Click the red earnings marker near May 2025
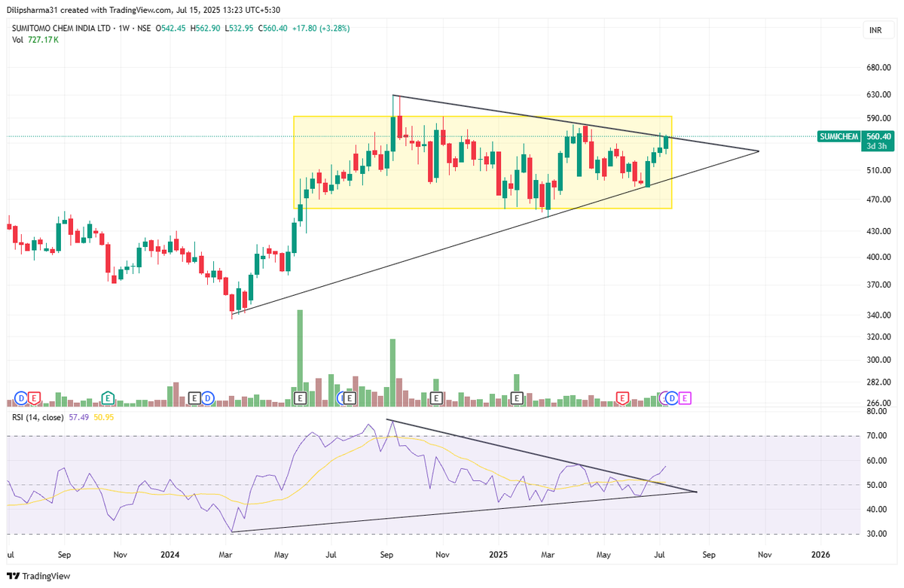The width and height of the screenshot is (904, 588). pyautogui.click(x=623, y=397)
